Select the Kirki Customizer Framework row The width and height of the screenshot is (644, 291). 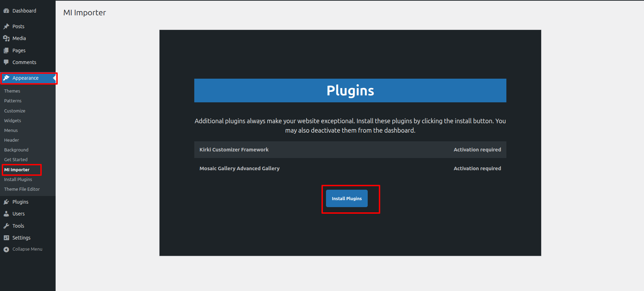coord(350,150)
